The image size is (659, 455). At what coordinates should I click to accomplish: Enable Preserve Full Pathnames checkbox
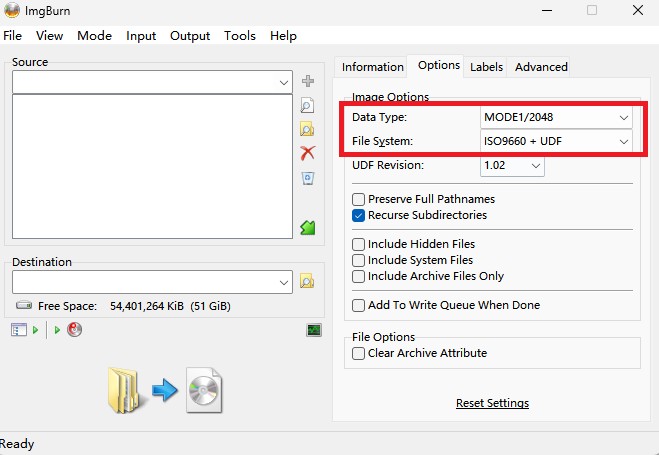(x=358, y=199)
